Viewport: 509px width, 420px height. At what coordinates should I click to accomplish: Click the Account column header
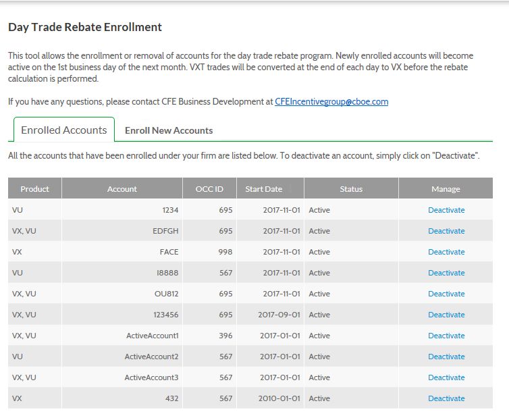click(x=122, y=188)
